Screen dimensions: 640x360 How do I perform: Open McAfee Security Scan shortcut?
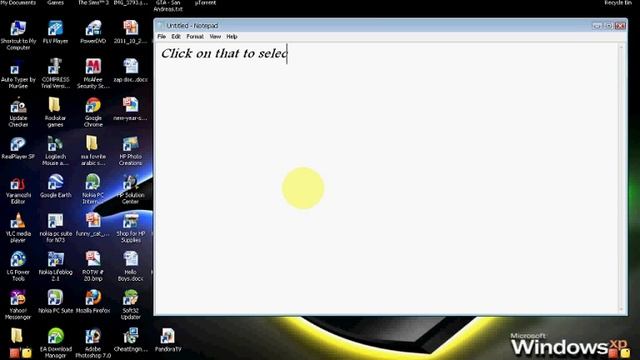(93, 67)
